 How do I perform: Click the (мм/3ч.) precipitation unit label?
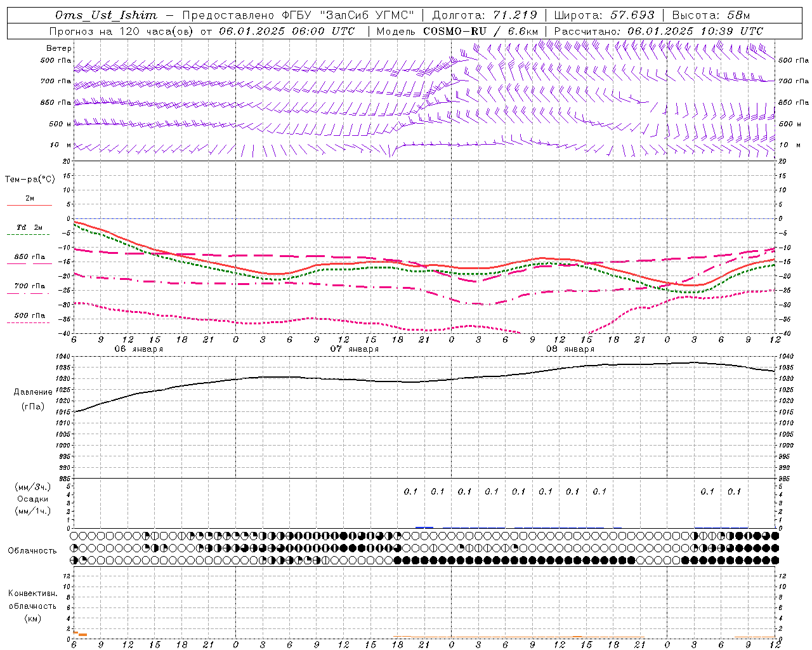33,487
